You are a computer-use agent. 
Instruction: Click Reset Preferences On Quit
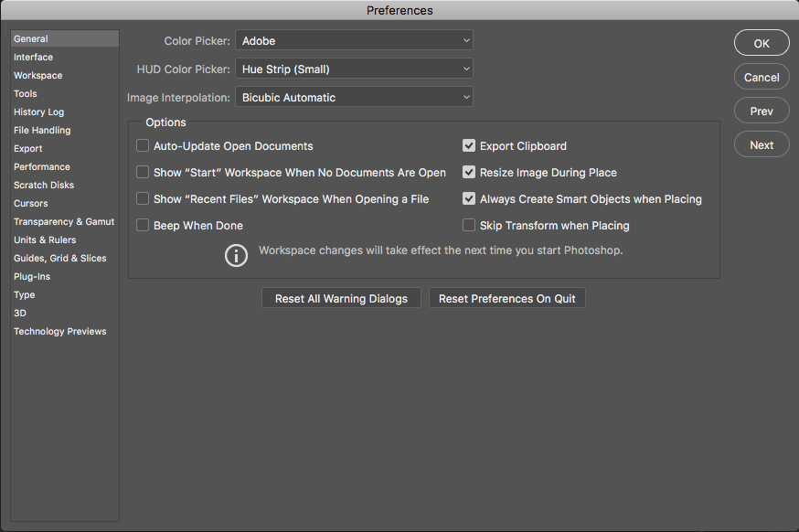pos(506,297)
